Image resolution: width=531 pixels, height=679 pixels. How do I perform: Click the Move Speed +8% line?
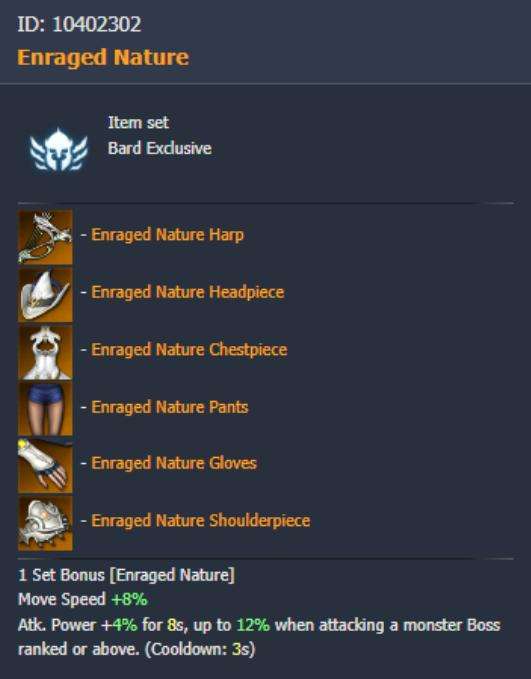[x=83, y=600]
